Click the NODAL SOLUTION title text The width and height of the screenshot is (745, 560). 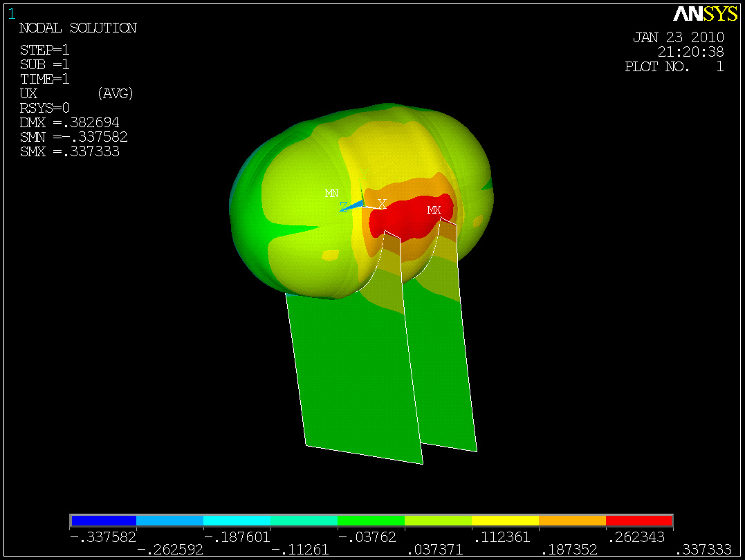[78, 28]
